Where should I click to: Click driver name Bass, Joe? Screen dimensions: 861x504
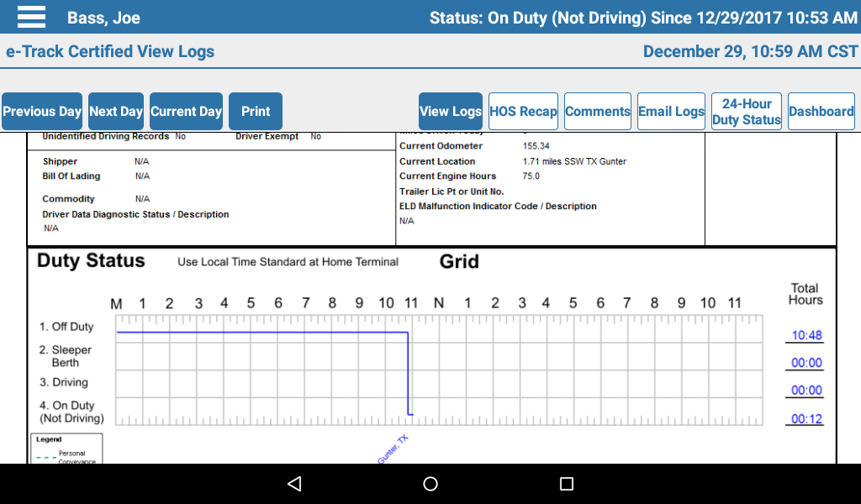pos(103,18)
